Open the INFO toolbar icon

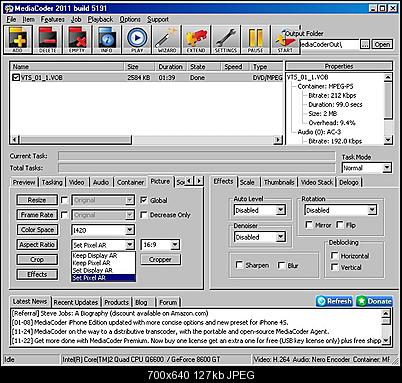(x=107, y=40)
